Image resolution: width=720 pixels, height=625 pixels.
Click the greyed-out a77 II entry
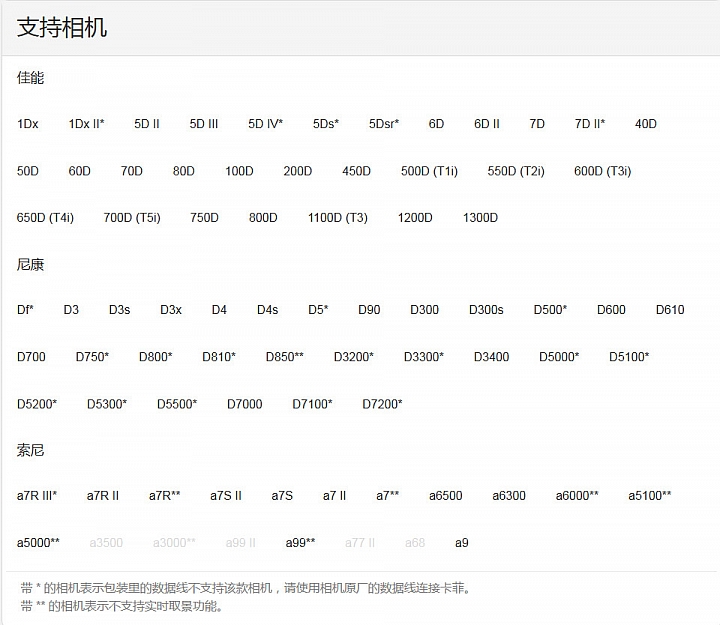[360, 543]
